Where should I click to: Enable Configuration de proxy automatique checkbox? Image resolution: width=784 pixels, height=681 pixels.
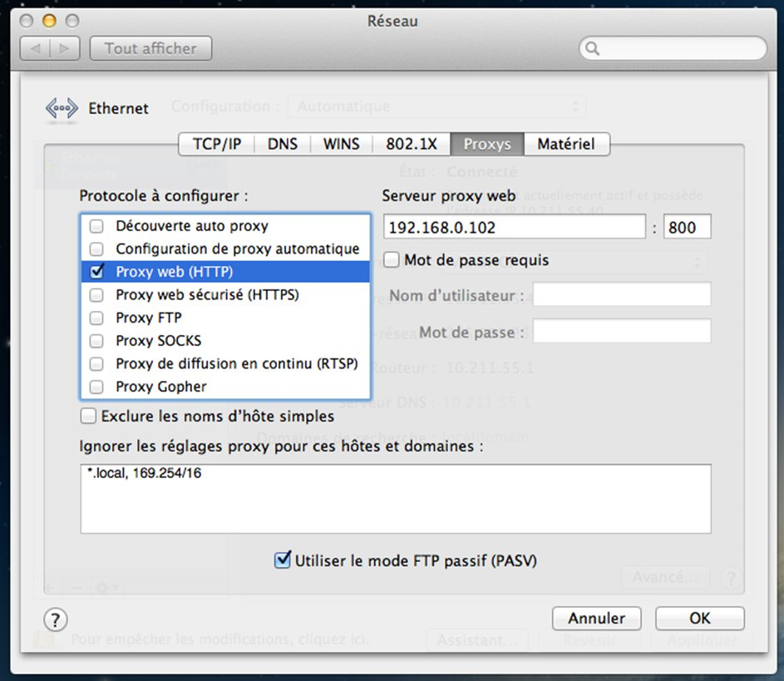pos(96,249)
